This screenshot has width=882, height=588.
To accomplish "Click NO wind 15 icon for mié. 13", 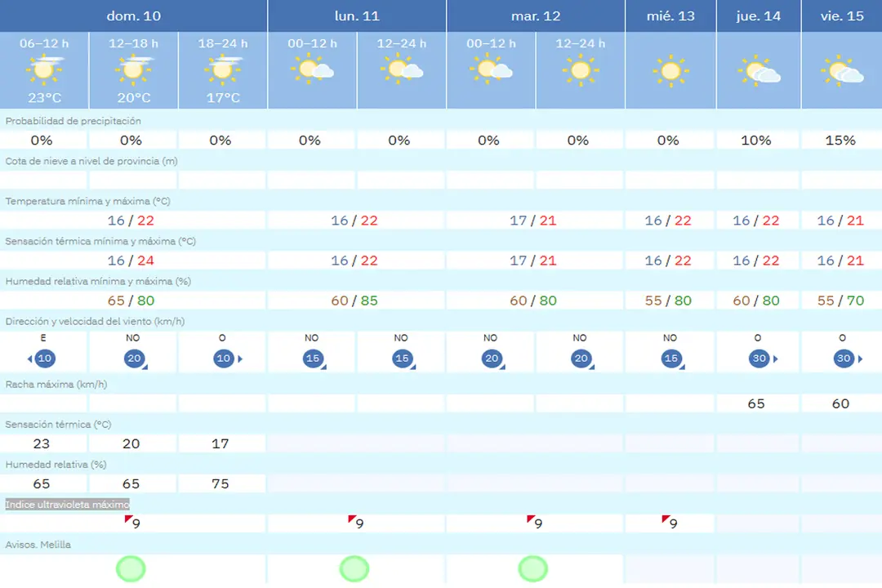I will [x=672, y=359].
